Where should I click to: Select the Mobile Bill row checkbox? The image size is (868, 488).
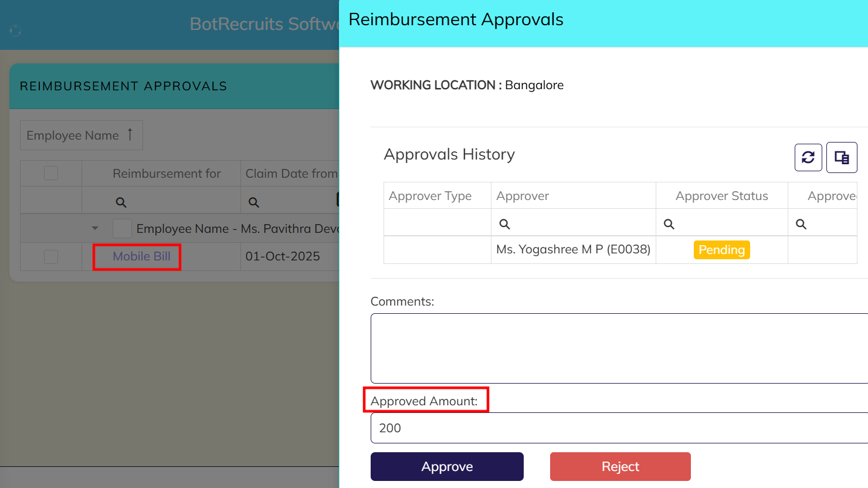point(51,256)
